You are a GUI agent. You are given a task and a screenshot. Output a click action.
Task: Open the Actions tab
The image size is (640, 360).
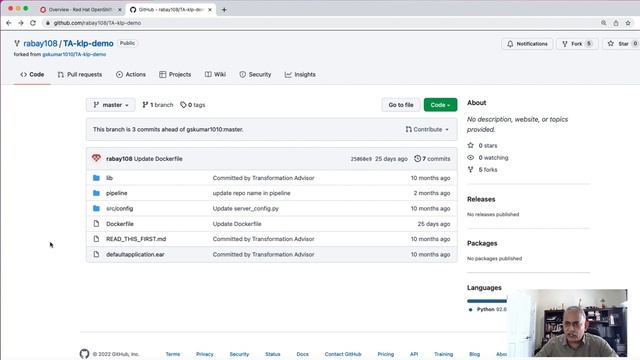pos(131,74)
